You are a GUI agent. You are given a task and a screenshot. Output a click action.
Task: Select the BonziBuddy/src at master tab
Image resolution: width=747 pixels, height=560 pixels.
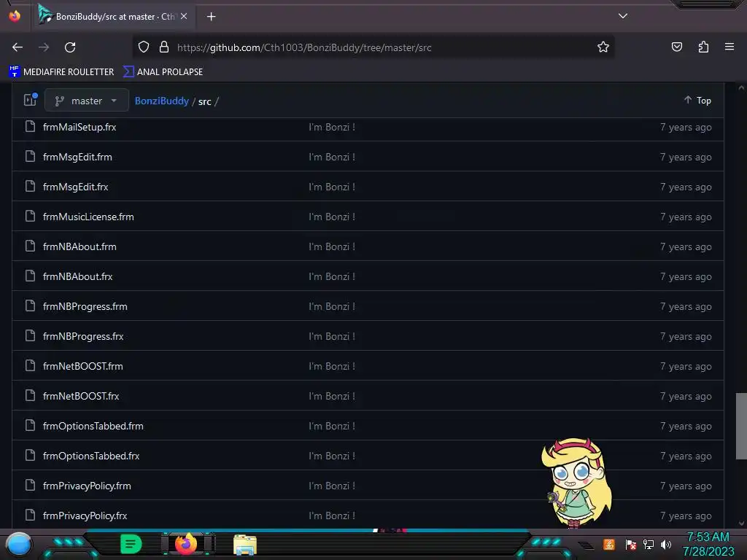coord(115,17)
